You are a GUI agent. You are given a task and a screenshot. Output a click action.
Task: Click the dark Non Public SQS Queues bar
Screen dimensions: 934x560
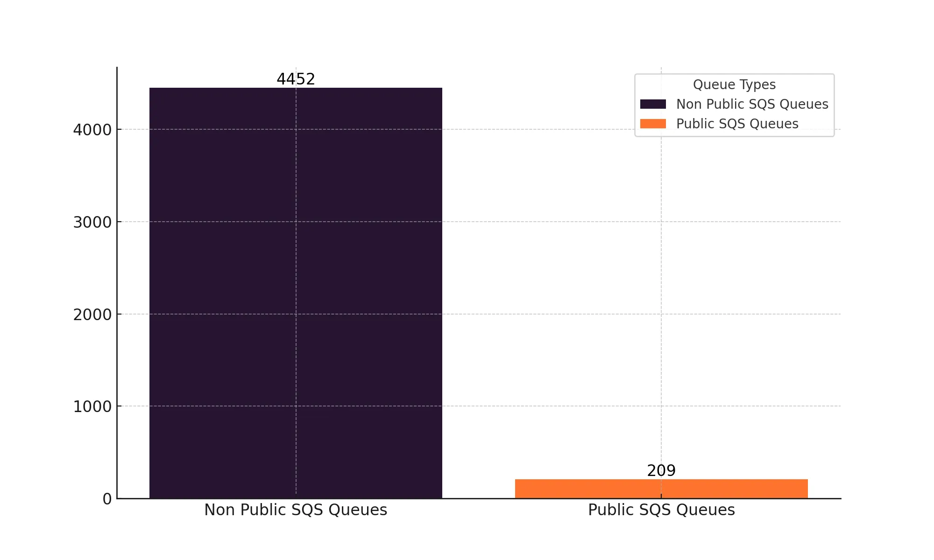point(296,293)
